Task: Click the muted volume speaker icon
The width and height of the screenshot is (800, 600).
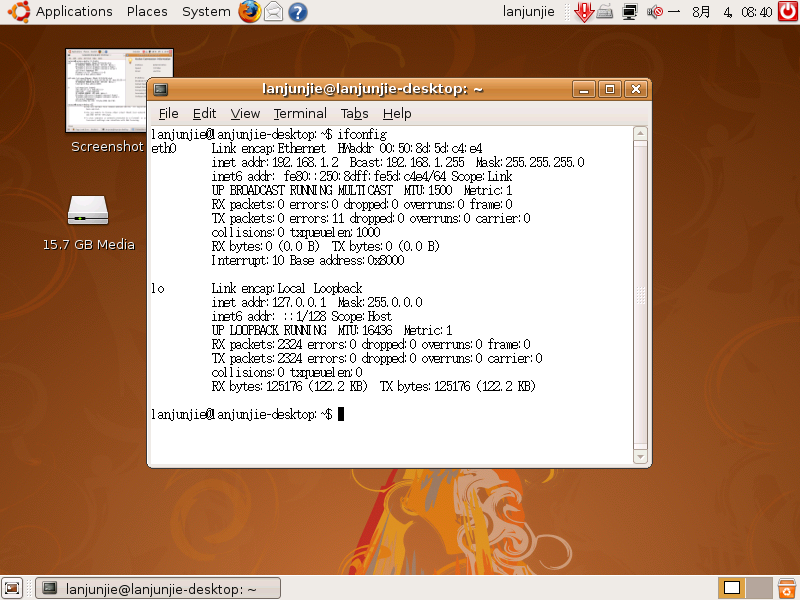Action: point(655,11)
